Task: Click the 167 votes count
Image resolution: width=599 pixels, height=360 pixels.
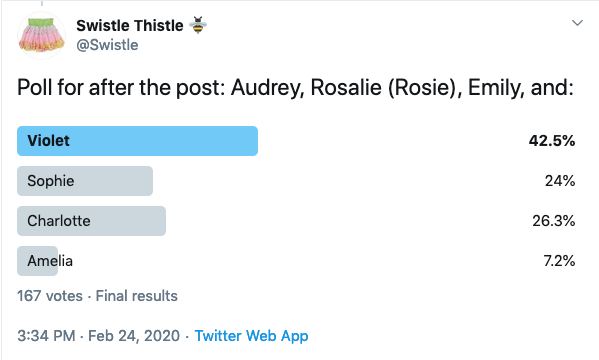Action: [x=50, y=296]
